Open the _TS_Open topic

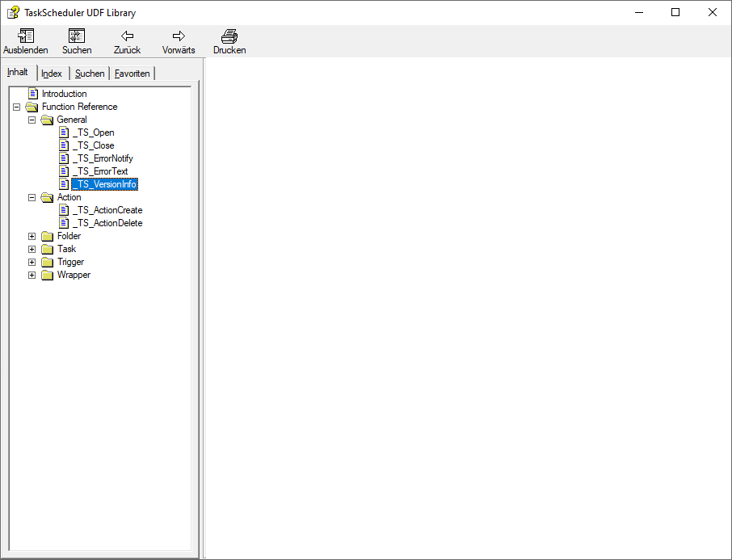click(93, 133)
